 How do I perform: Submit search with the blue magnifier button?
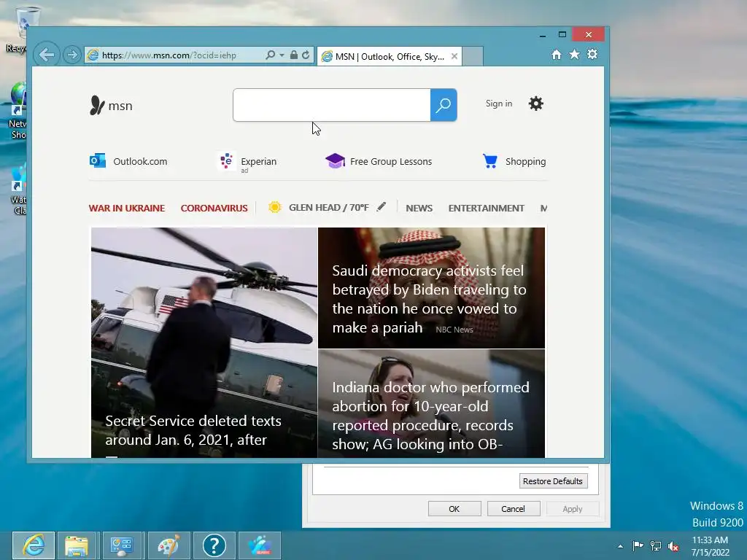click(x=444, y=105)
